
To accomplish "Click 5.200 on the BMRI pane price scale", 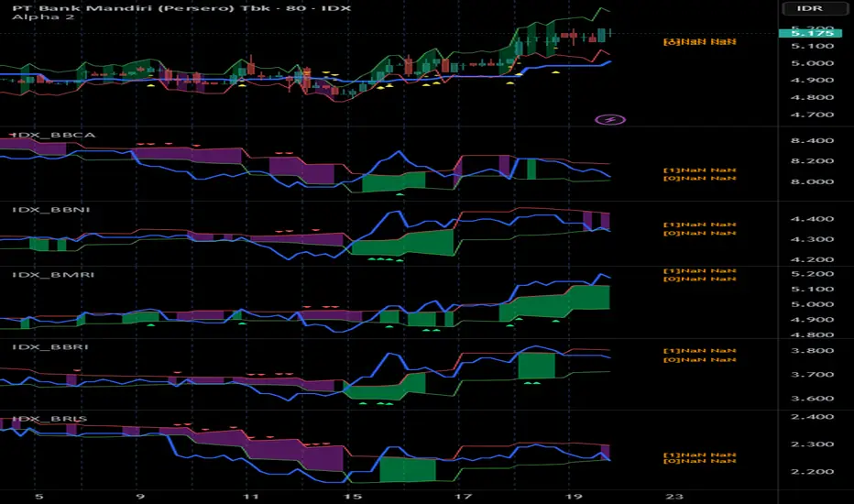I will pos(812,274).
